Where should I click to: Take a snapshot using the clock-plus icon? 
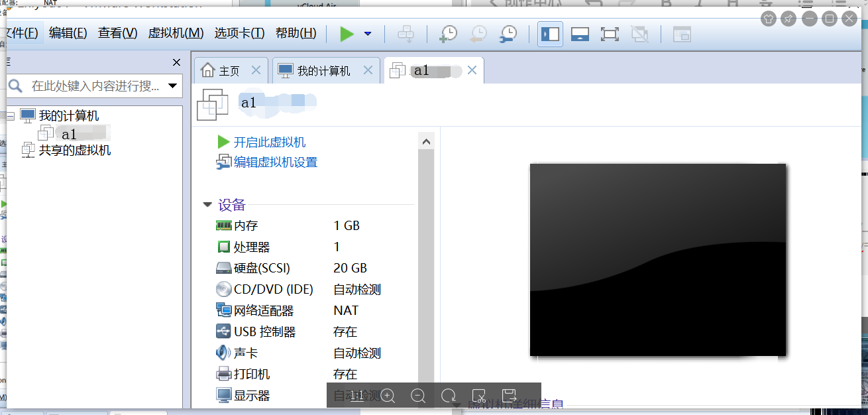click(448, 34)
